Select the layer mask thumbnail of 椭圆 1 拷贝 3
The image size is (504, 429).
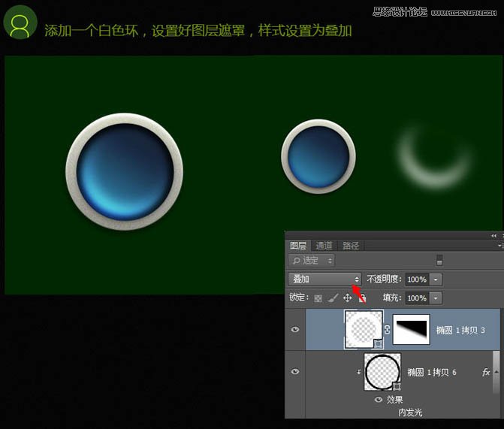(411, 330)
